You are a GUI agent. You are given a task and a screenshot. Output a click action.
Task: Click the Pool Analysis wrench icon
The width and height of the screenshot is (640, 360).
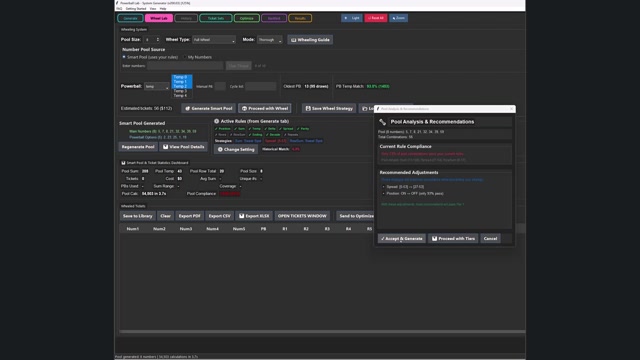pyautogui.click(x=382, y=122)
